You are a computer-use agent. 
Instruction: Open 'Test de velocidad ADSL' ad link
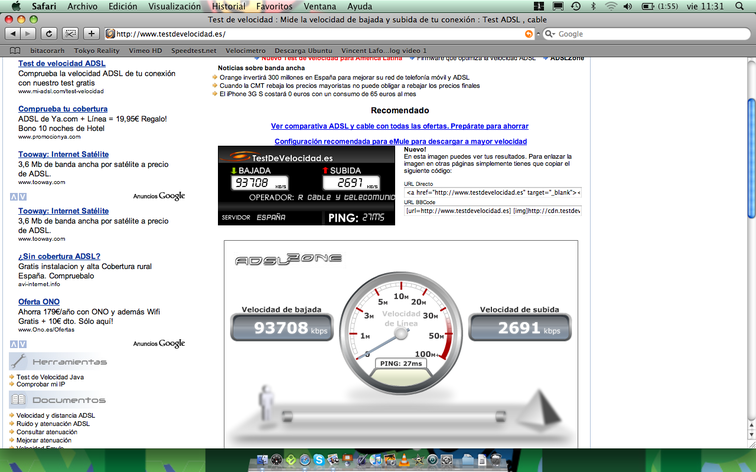pos(62,63)
